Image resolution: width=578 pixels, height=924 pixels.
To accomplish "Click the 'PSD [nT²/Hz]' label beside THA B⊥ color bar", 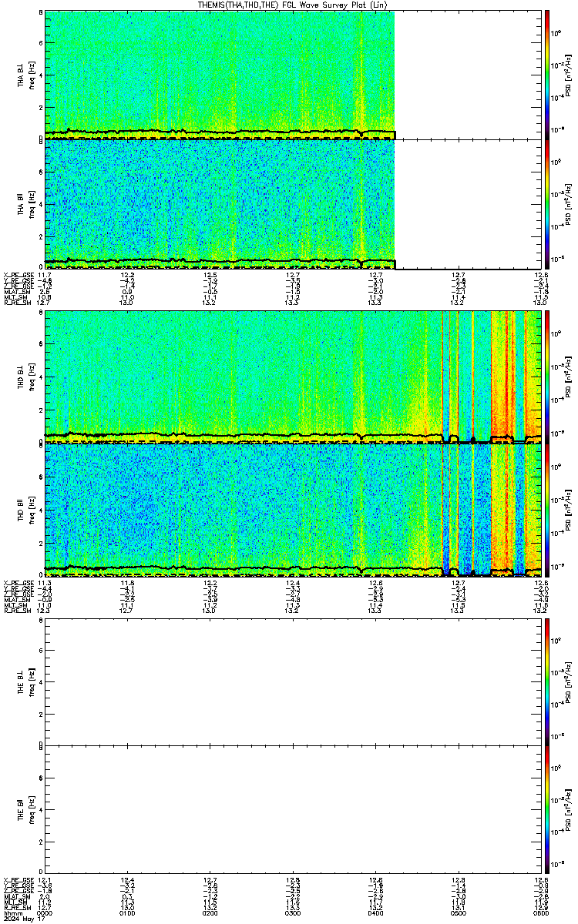I will point(569,75).
